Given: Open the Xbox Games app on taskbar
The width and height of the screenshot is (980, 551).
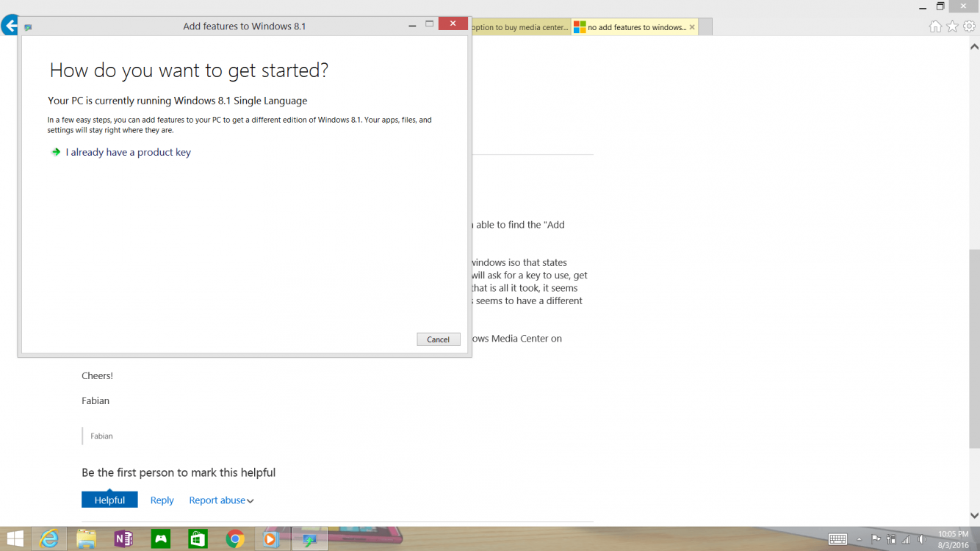Looking at the screenshot, I should click(x=160, y=539).
